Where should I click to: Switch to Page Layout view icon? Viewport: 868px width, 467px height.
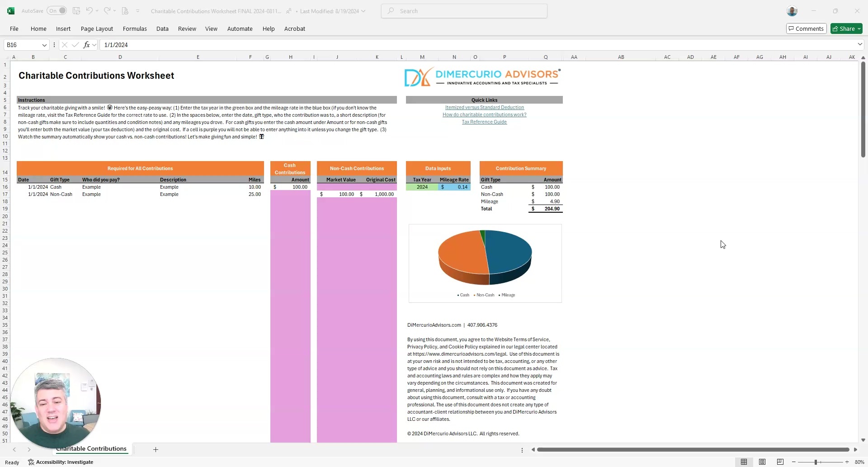click(x=762, y=462)
